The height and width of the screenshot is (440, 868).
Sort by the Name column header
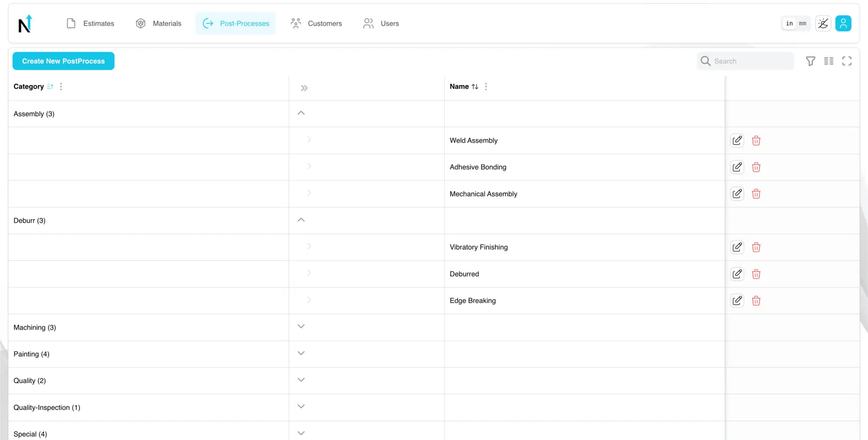[x=459, y=87]
